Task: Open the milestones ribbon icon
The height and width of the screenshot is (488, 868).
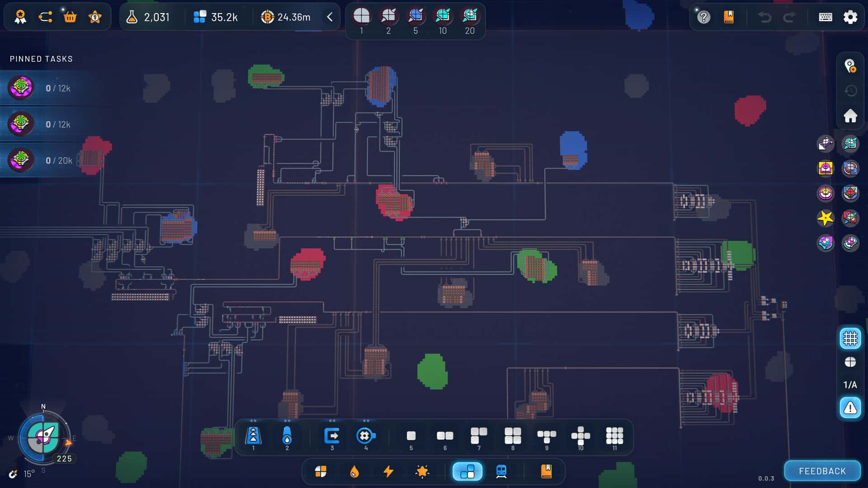Action: [20, 17]
